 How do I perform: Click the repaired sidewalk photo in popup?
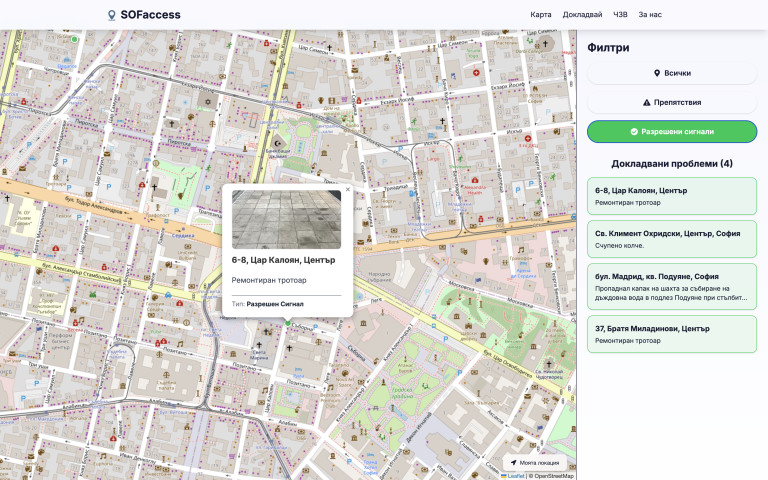coord(286,220)
